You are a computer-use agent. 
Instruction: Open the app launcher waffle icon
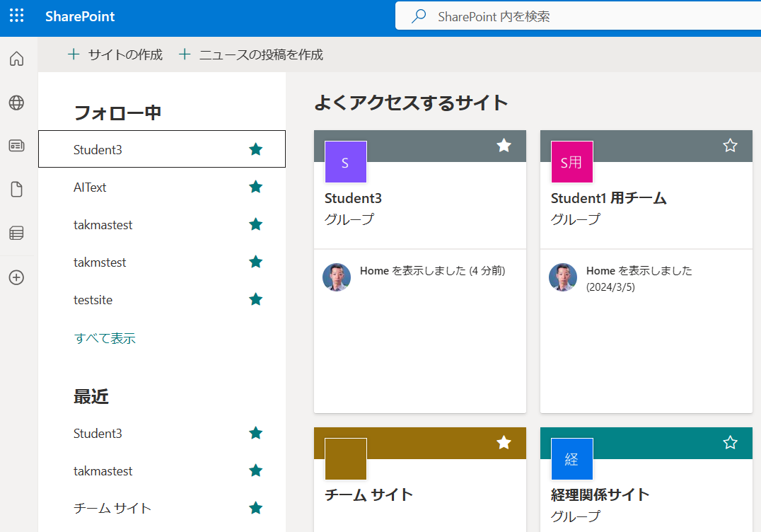pyautogui.click(x=16, y=16)
